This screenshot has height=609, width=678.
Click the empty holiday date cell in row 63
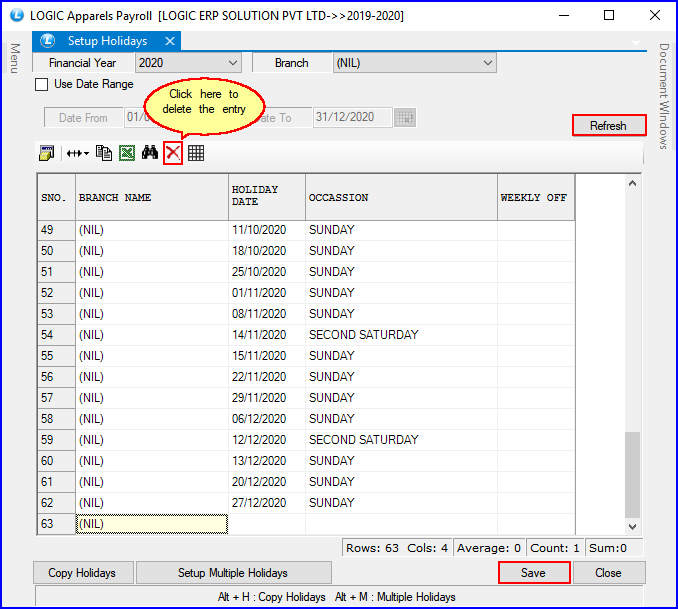pos(267,524)
